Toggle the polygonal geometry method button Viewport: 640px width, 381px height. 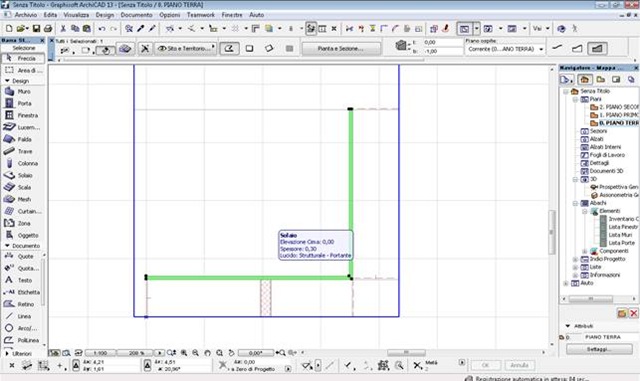tap(229, 48)
